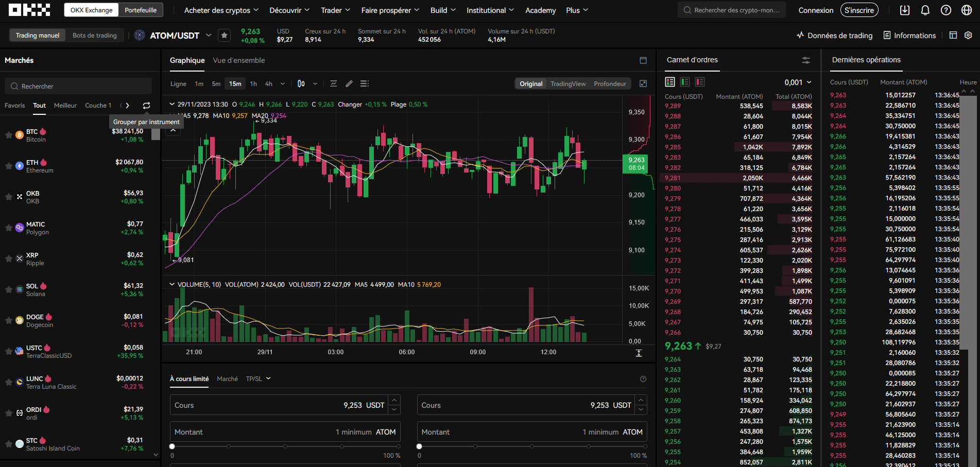Open order book precision 0,001 dropdown
Screen dimensions: 980x467
click(798, 82)
